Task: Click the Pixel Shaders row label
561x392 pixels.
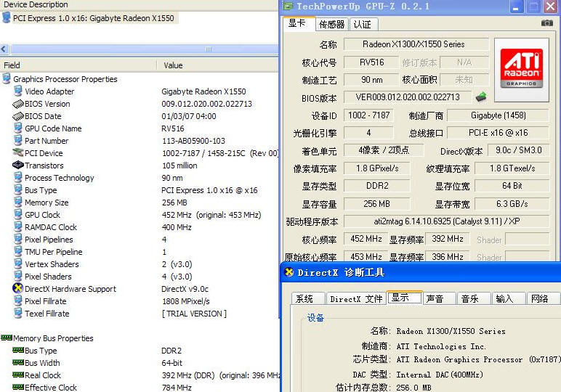Action: click(x=48, y=277)
